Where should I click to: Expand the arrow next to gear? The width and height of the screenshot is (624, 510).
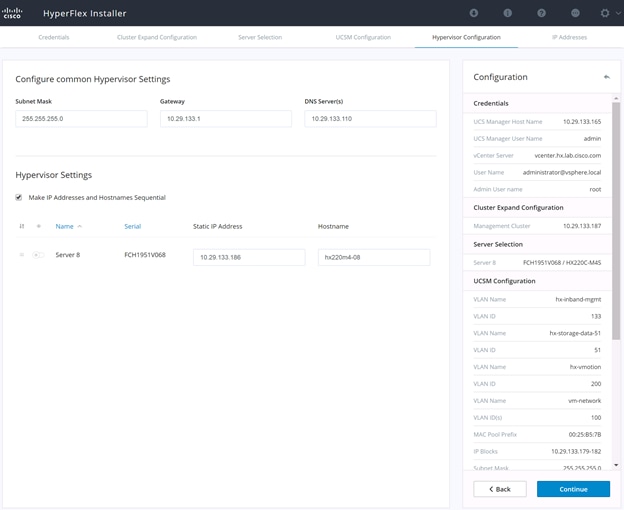click(x=618, y=13)
